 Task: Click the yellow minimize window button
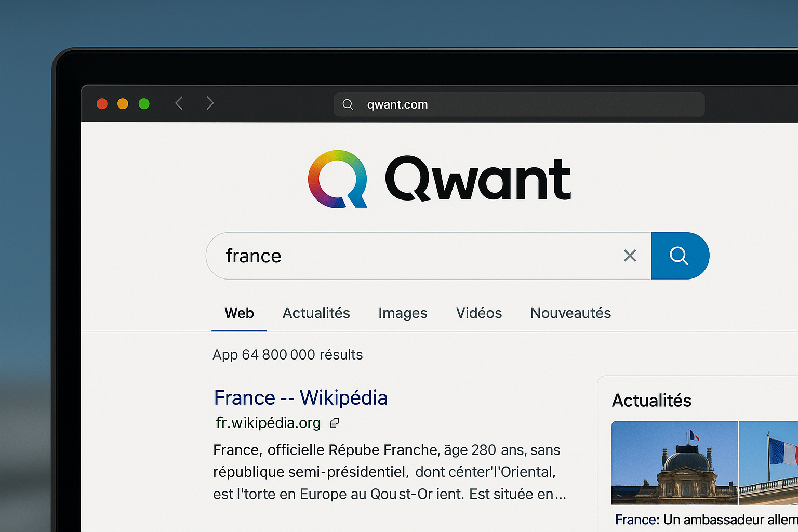point(123,104)
